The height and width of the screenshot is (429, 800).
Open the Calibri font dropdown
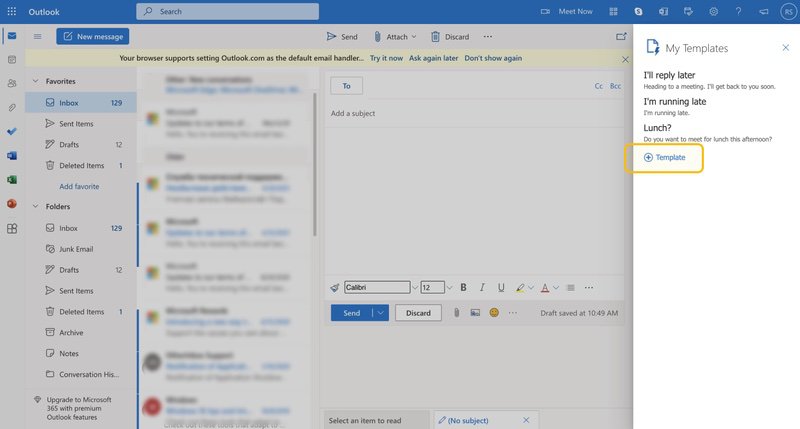click(x=377, y=287)
